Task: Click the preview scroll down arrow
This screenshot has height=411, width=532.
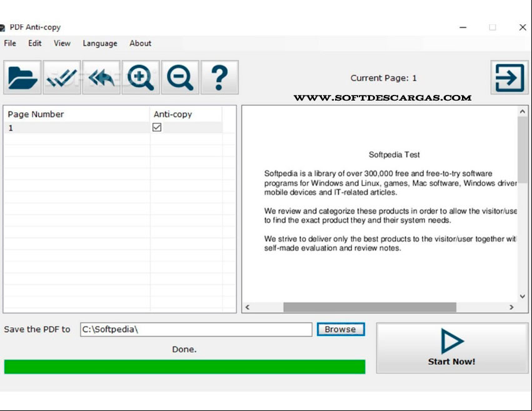Action: 522,296
